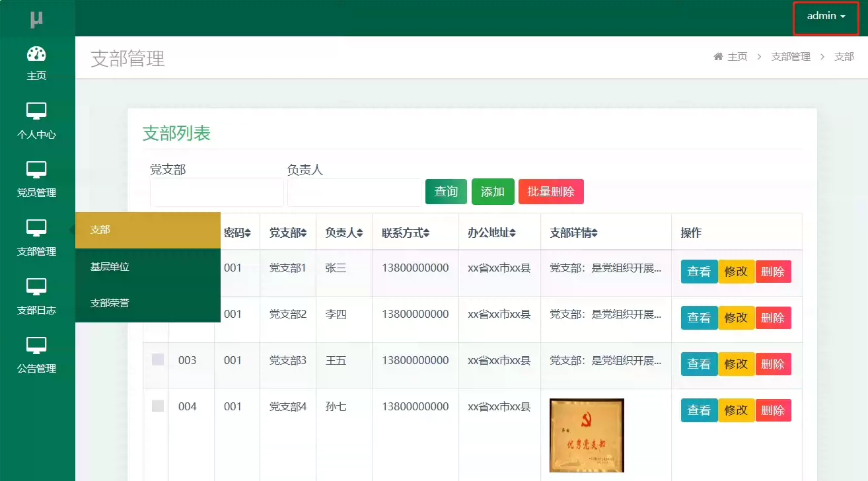Screen dimensions: 868x481
Task: View details of 党支部1 with 查看
Action: click(699, 272)
